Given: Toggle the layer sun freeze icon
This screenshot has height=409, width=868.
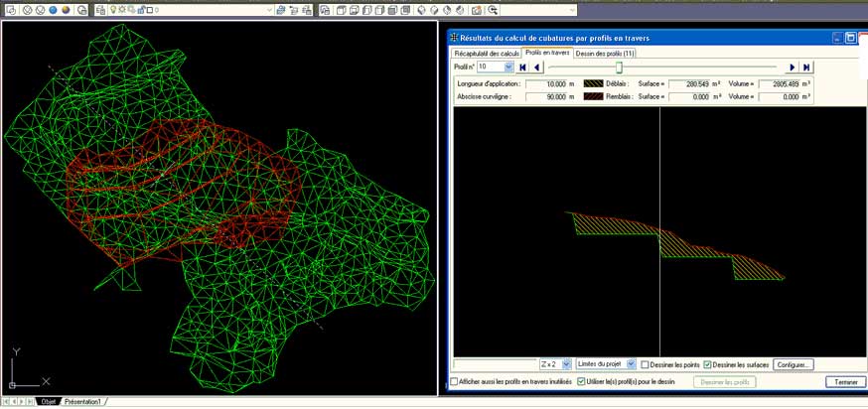Looking at the screenshot, I should click(122, 10).
